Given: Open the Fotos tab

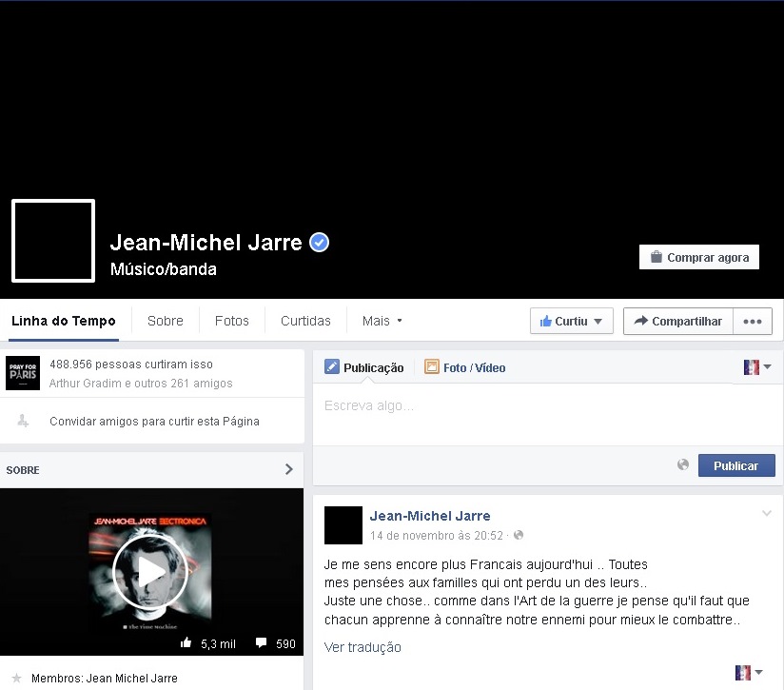Looking at the screenshot, I should pyautogui.click(x=232, y=321).
